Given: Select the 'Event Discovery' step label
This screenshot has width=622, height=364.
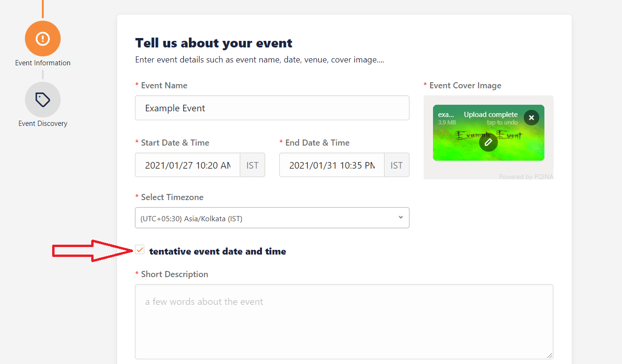Looking at the screenshot, I should pyautogui.click(x=43, y=124).
